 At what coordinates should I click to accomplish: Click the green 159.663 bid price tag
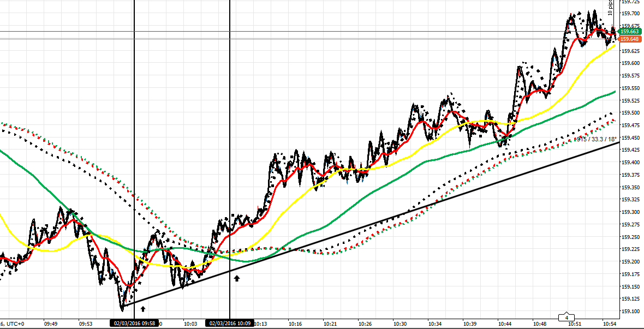tap(630, 32)
